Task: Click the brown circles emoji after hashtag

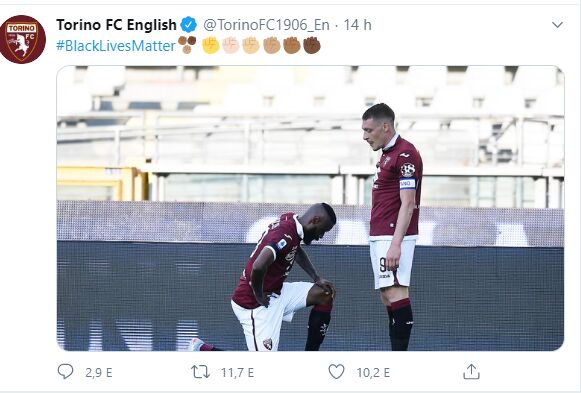Action: coord(187,44)
